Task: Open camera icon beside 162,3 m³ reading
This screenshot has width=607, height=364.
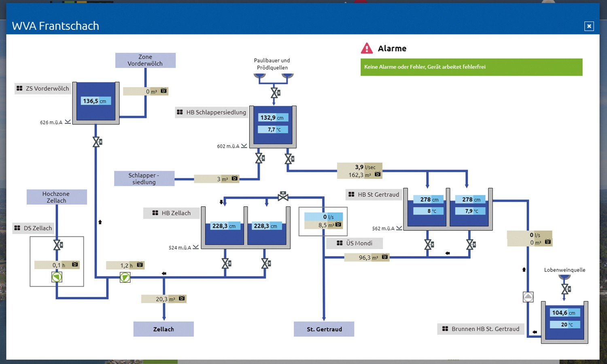Action: tap(378, 174)
